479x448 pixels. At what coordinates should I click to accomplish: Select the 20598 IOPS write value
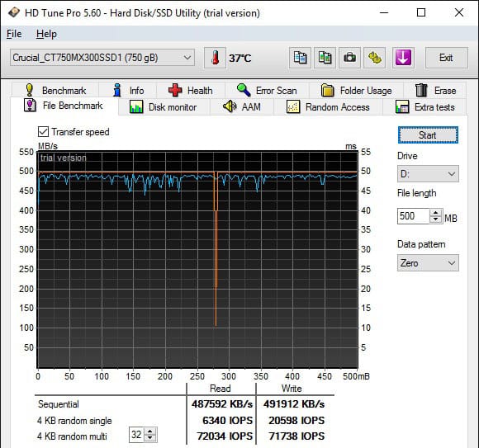[296, 420]
